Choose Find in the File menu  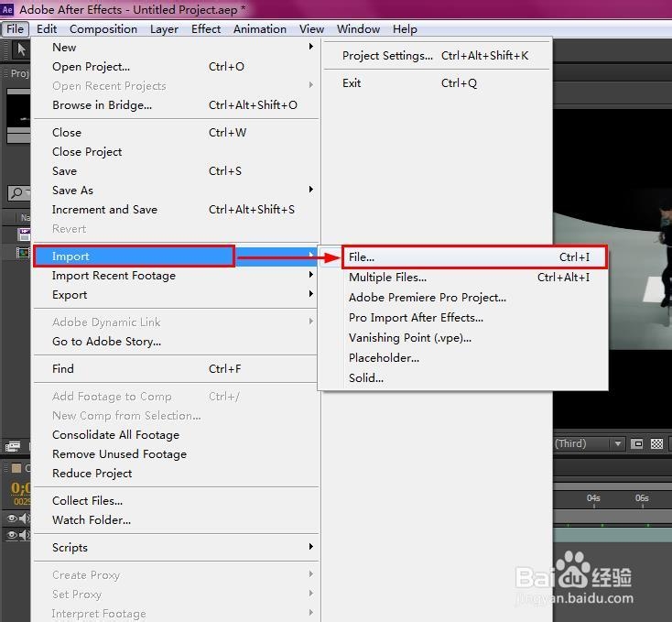[176, 369]
